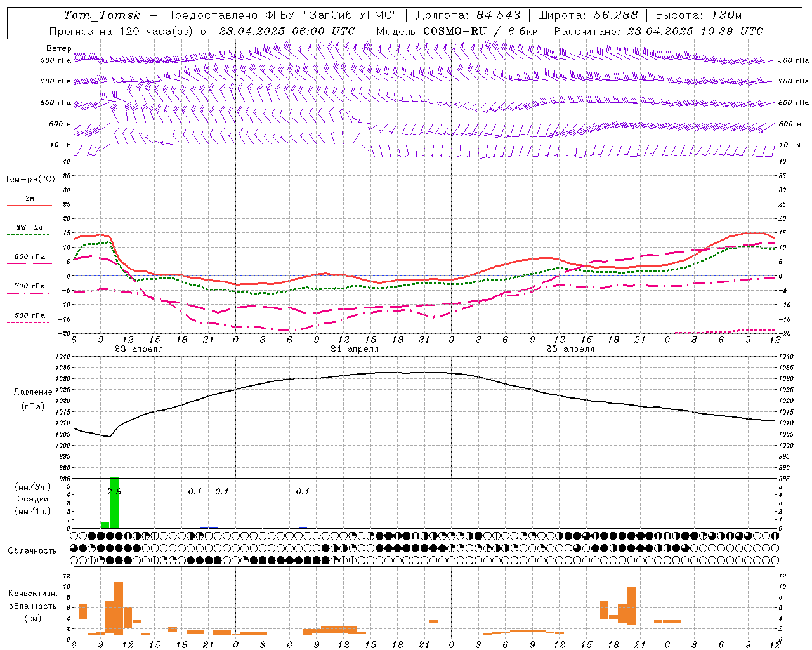Click the Тем-ра(°C) axis title

[x=30, y=180]
